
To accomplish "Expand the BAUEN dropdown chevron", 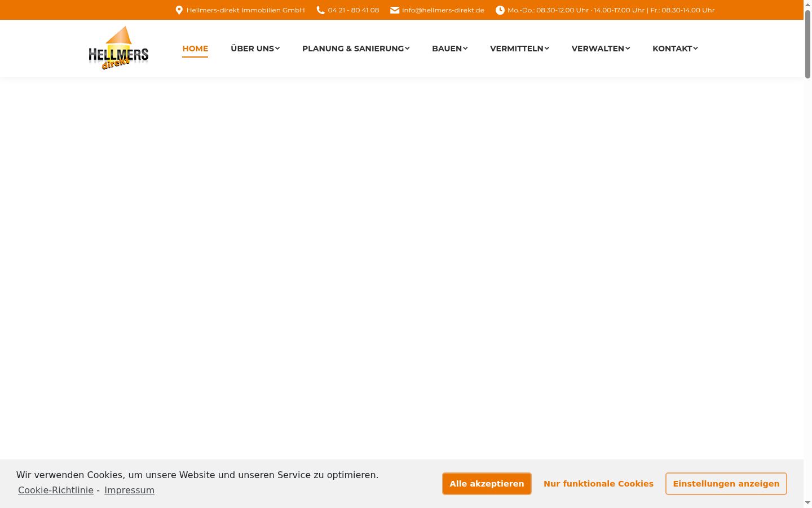I will [465, 49].
